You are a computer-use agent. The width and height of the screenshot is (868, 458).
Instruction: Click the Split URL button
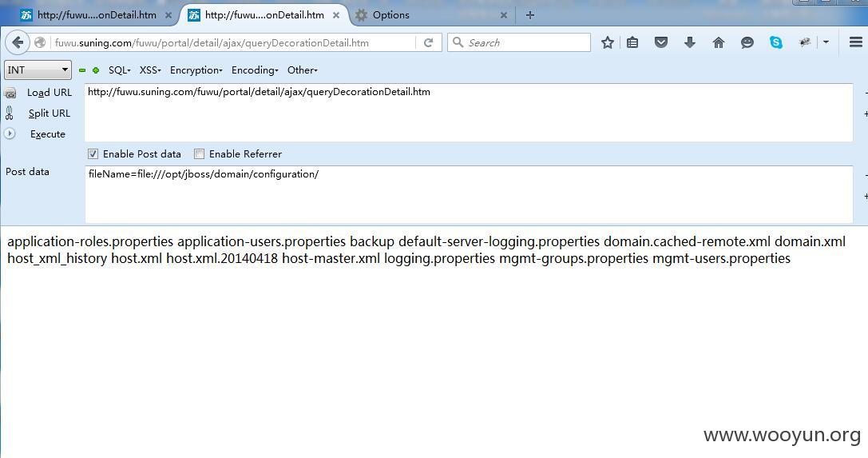coord(50,113)
